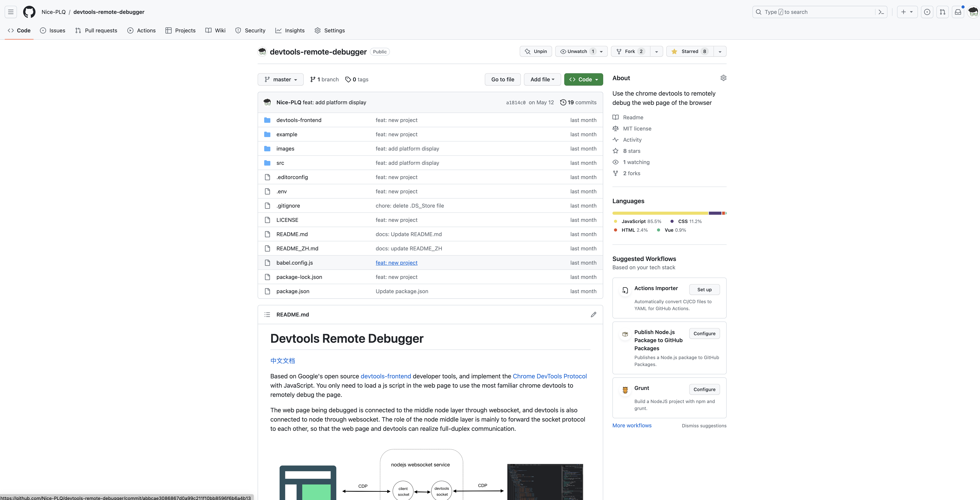Open the Actions tab
This screenshot has width=980, height=500.
coord(142,30)
